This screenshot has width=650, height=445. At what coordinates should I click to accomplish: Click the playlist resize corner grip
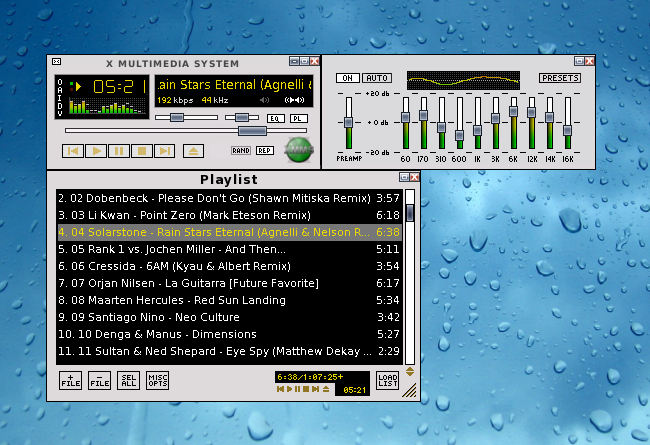click(410, 391)
